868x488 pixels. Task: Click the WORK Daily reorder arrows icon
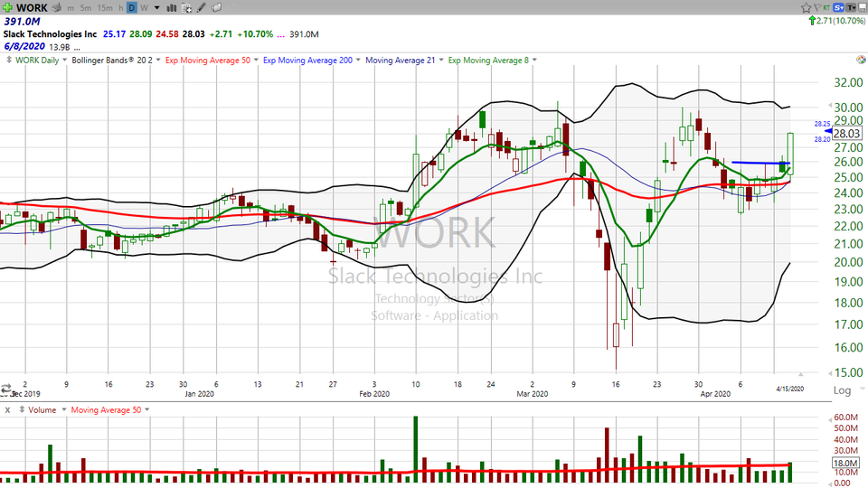point(9,60)
